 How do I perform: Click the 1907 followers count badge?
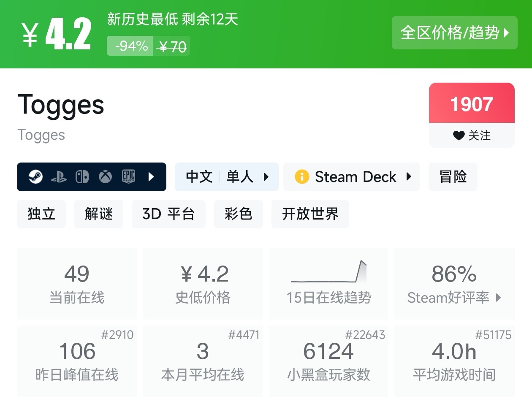[x=472, y=104]
